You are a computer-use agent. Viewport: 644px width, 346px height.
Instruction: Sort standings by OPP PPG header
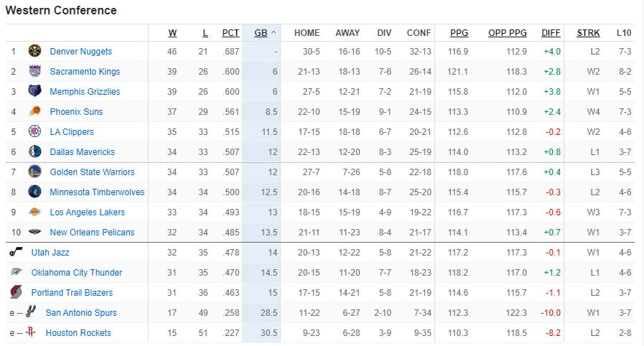pos(508,33)
